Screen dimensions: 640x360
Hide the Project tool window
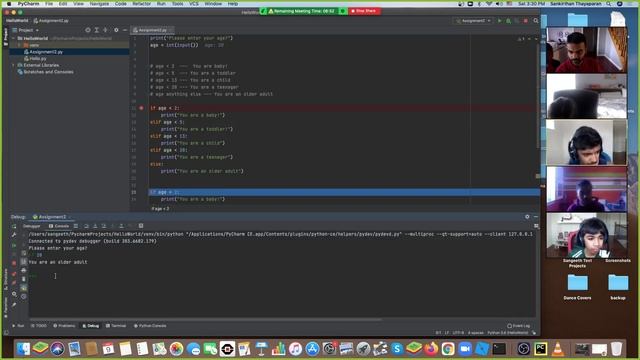click(x=125, y=30)
